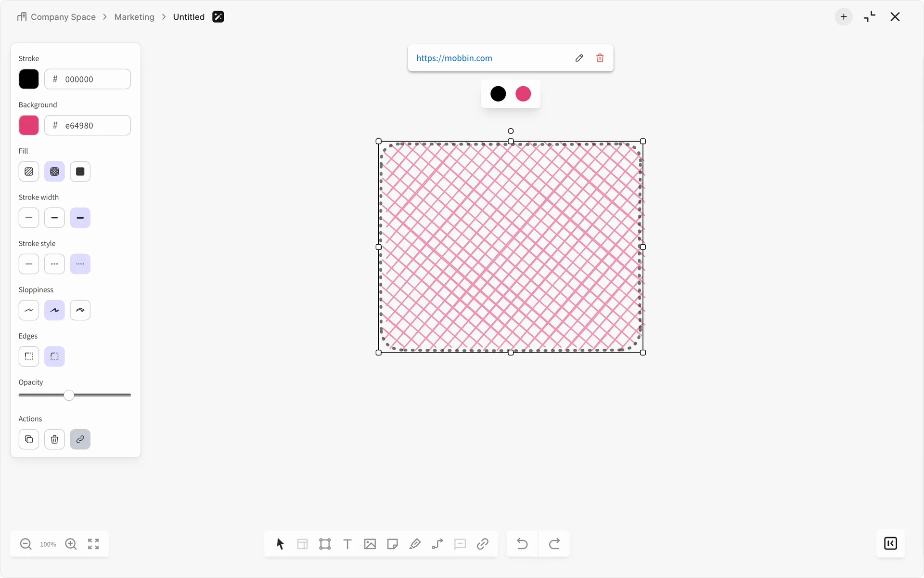Click the redo arrow button
The height and width of the screenshot is (578, 924).
pos(554,544)
